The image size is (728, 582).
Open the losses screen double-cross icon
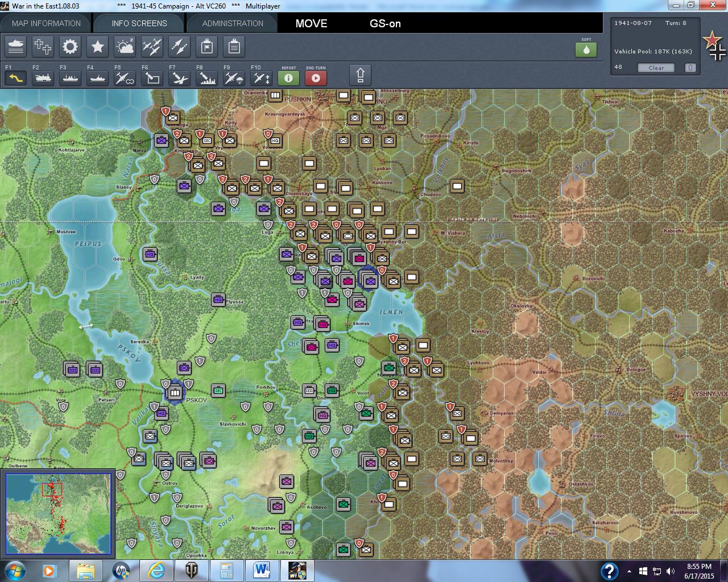(x=43, y=47)
